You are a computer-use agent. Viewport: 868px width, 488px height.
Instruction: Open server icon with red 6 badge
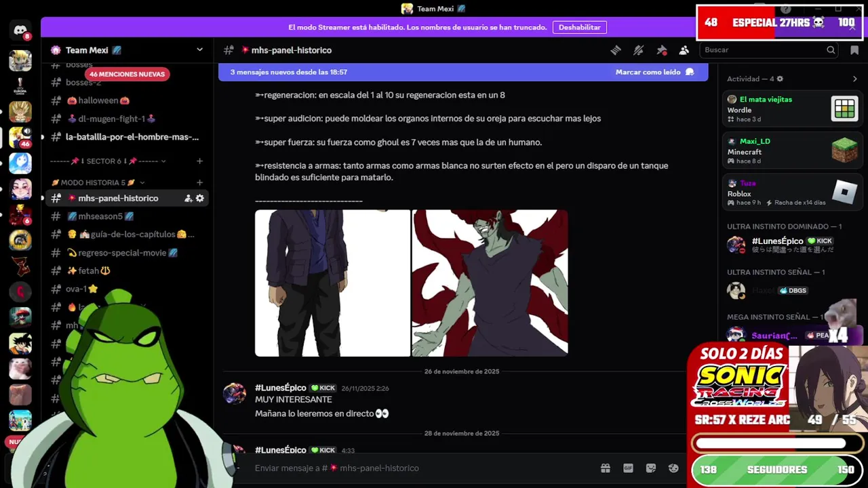pos(20,214)
